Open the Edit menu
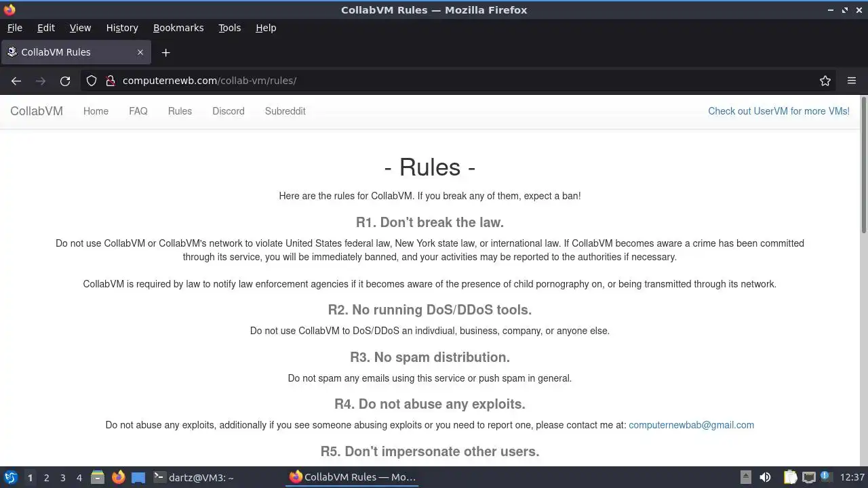Viewport: 868px width, 488px height. pos(46,28)
